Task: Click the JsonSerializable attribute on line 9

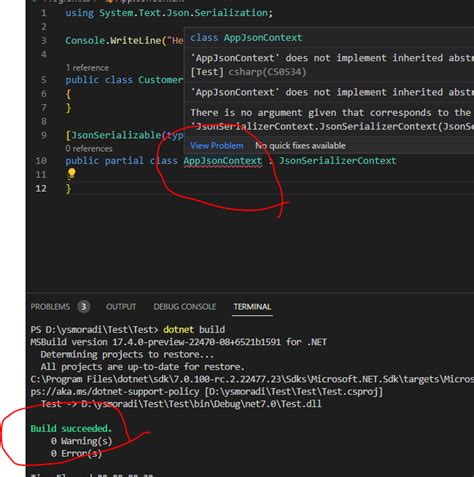Action: click(x=116, y=135)
